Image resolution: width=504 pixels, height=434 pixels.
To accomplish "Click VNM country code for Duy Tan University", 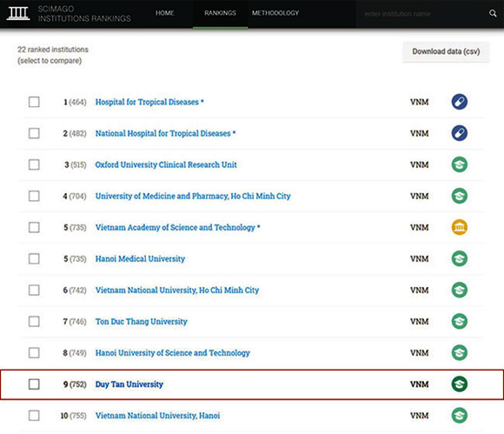I will [420, 384].
